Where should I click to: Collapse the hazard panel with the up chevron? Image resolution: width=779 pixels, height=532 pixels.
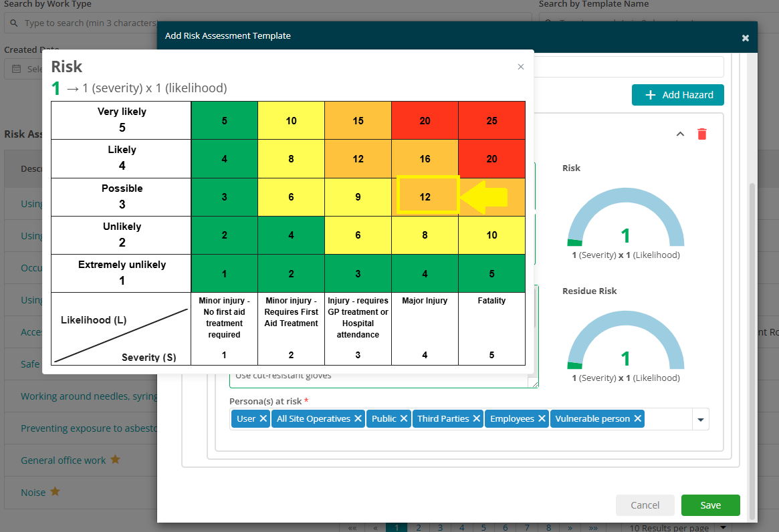coord(680,134)
